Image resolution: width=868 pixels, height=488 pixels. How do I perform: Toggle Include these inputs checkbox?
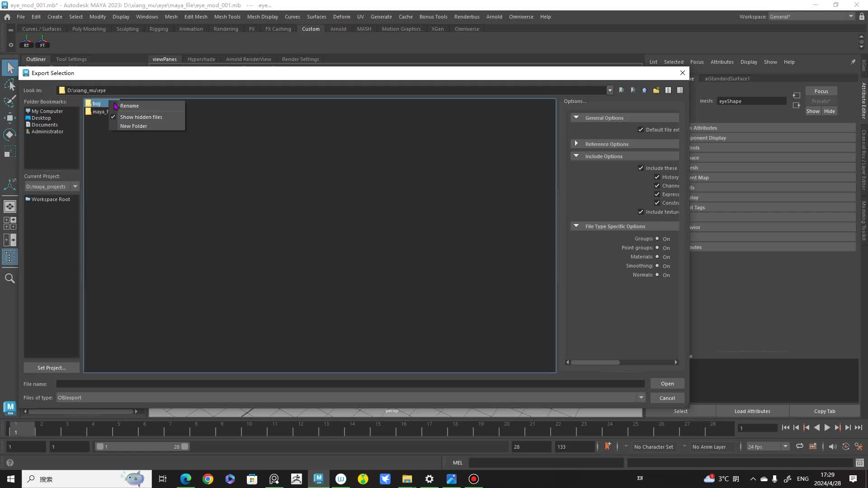[x=641, y=168]
